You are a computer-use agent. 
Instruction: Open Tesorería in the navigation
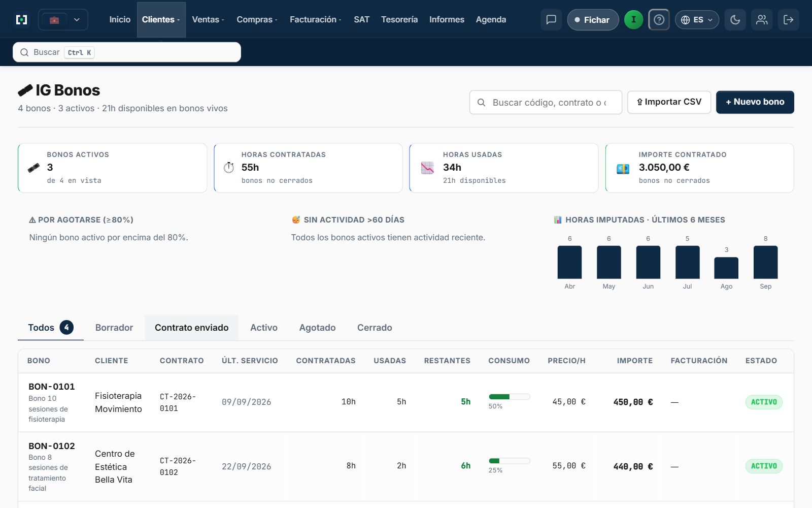coord(399,20)
